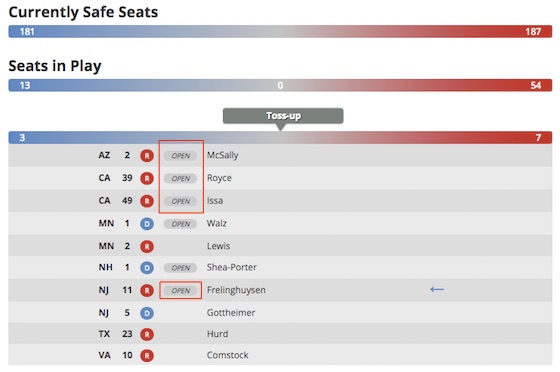
Task: Click the R party icon beside Royce
Action: [x=147, y=178]
